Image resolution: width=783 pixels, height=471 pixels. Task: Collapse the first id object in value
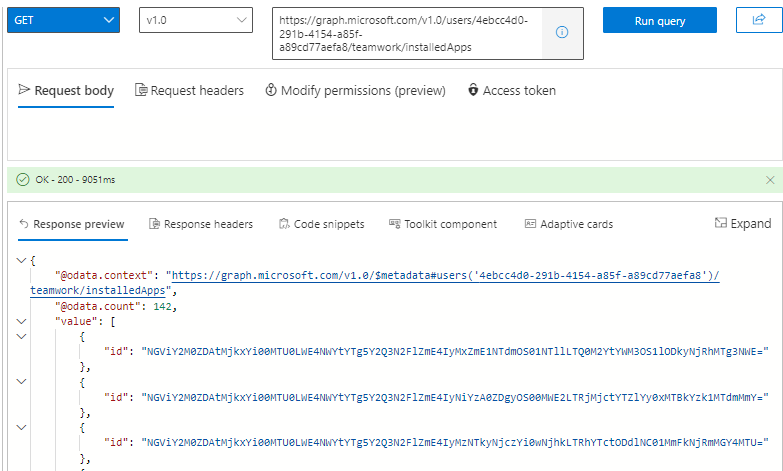click(x=21, y=336)
